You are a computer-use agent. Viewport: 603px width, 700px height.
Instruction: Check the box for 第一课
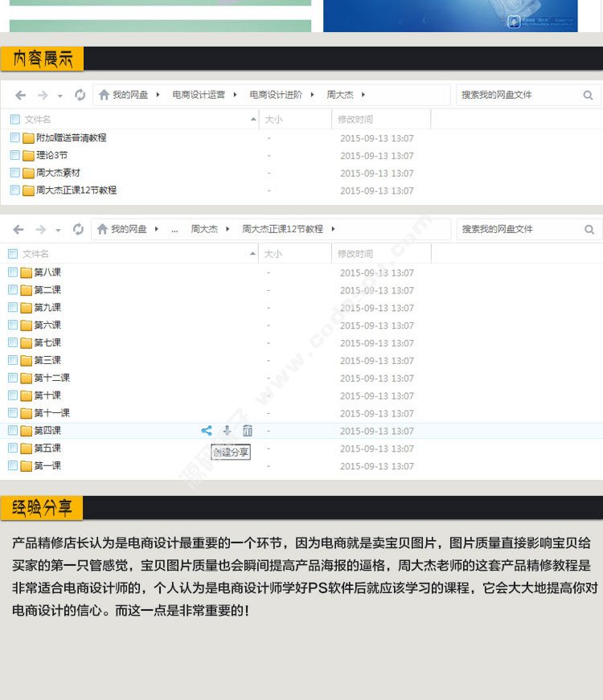(x=13, y=465)
